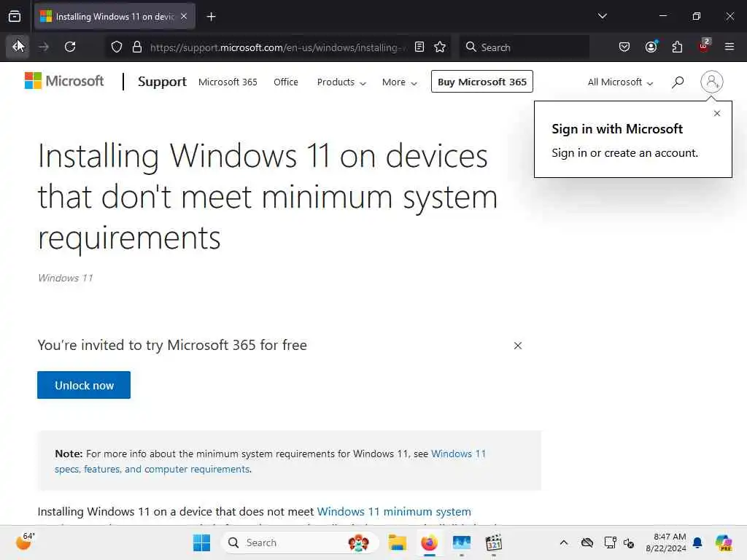Open the Save to Pocket icon
Screen dimensions: 747x560
(x=624, y=47)
